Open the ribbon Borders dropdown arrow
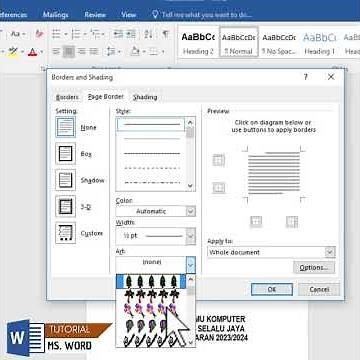This screenshot has height=360, width=360. click(x=163, y=52)
